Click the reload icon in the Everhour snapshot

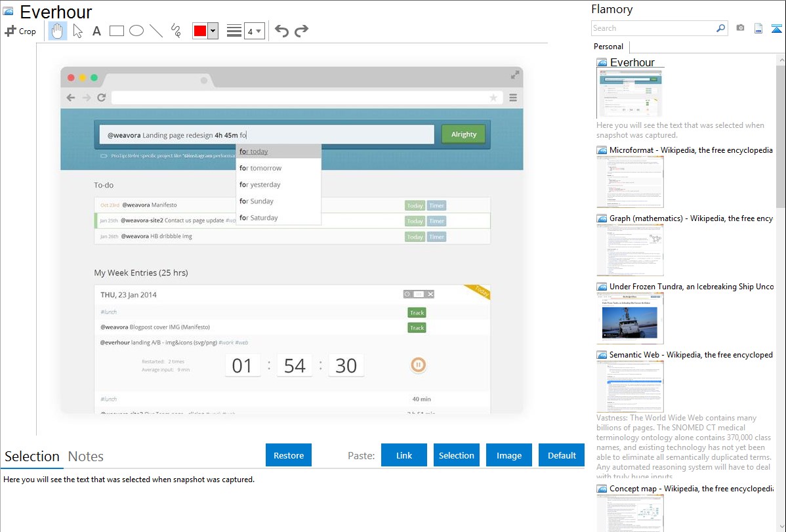click(101, 98)
